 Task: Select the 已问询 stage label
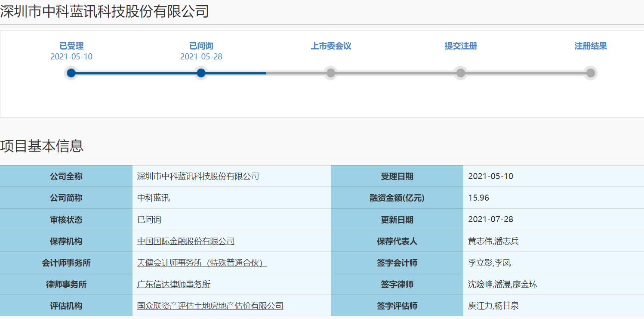(201, 46)
